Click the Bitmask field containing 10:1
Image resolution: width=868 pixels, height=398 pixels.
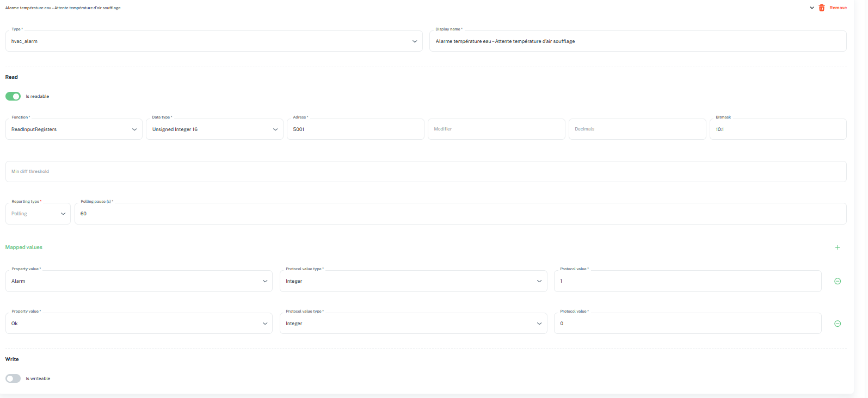click(x=778, y=129)
